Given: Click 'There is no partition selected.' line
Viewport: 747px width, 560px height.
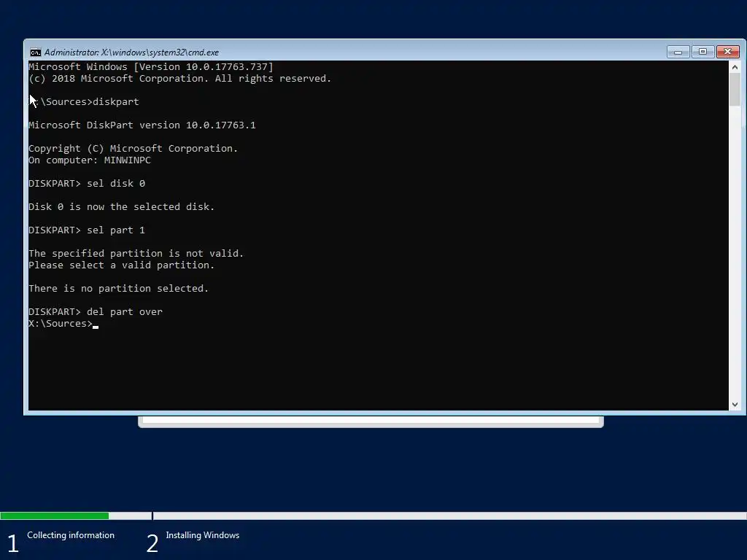Looking at the screenshot, I should coord(119,289).
